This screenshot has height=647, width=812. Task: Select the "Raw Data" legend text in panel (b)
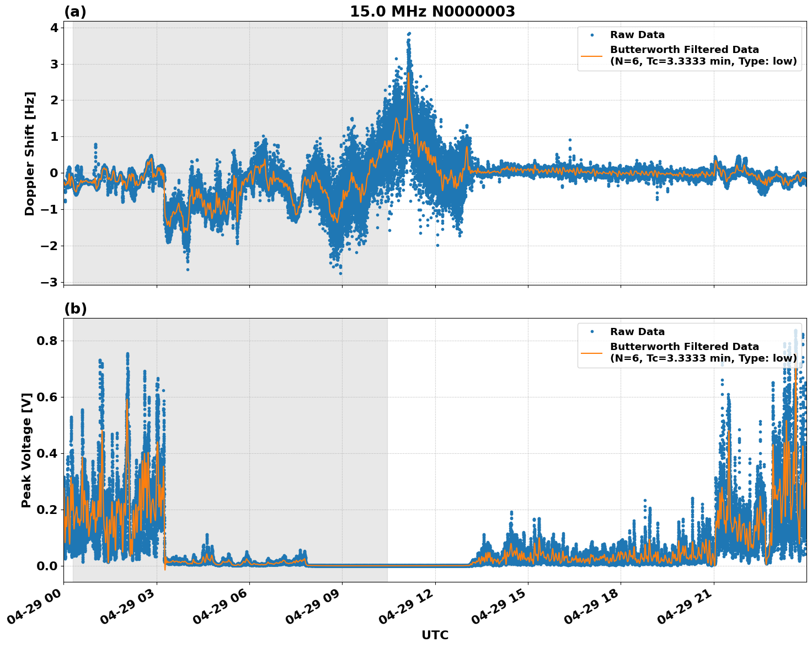coord(637,332)
